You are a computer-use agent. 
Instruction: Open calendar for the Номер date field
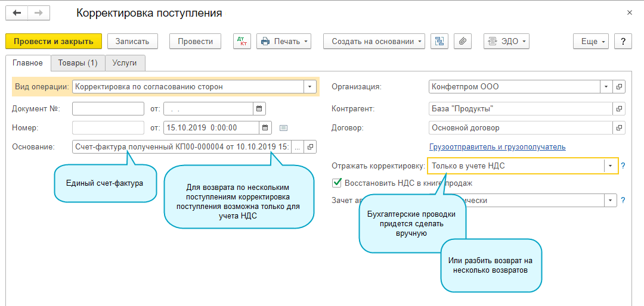pyautogui.click(x=266, y=127)
